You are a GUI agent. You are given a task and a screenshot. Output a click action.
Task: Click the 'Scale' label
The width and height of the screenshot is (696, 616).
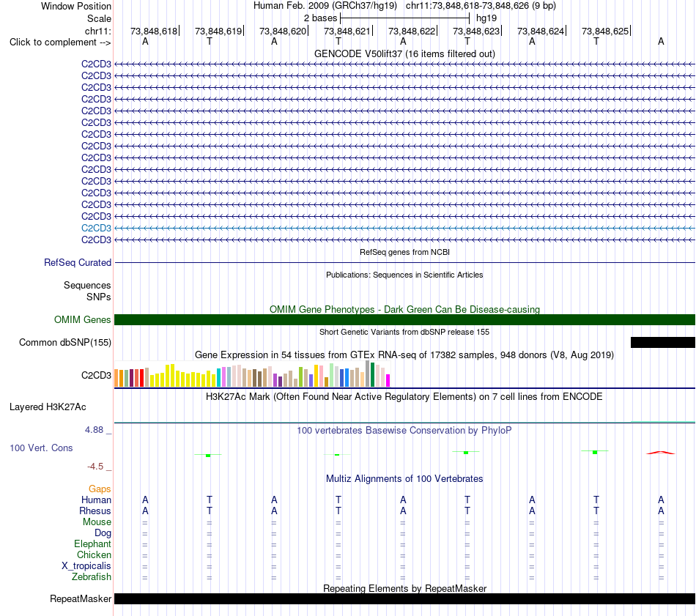(99, 18)
